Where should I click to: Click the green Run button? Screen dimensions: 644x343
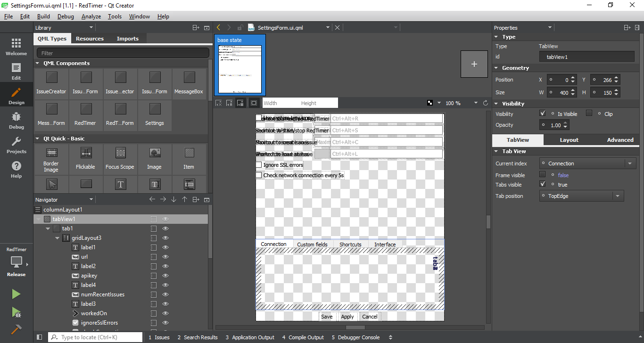tap(16, 294)
